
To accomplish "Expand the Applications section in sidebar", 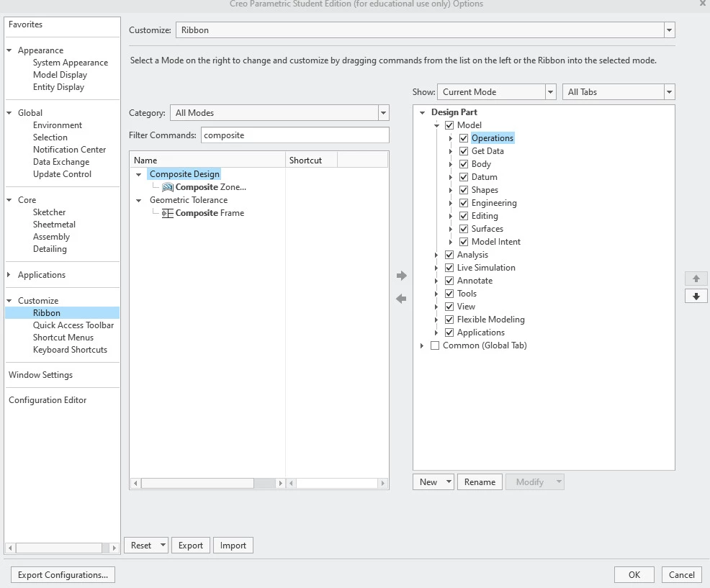I will tap(9, 275).
